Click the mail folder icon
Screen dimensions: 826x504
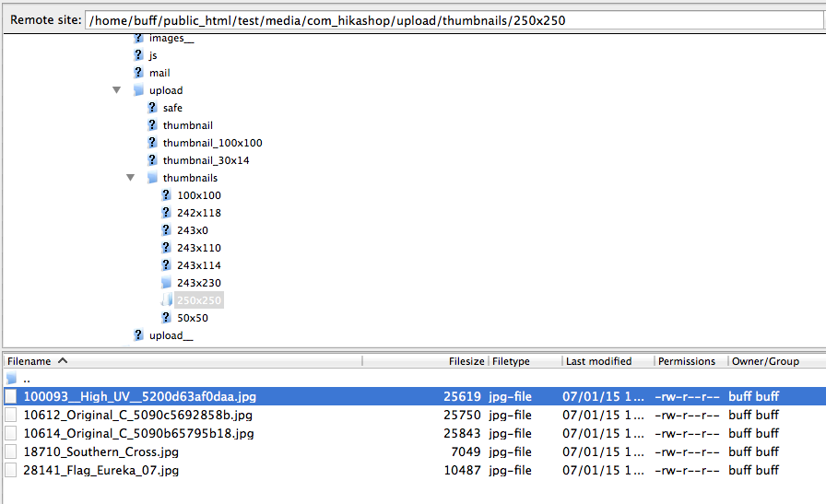tap(138, 72)
